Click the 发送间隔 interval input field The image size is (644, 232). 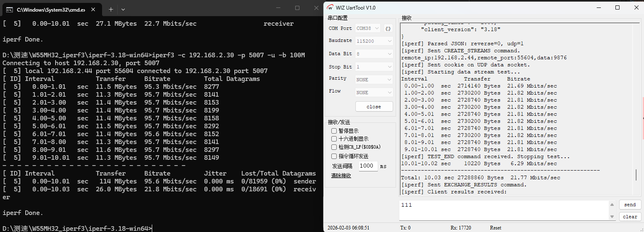[368, 166]
